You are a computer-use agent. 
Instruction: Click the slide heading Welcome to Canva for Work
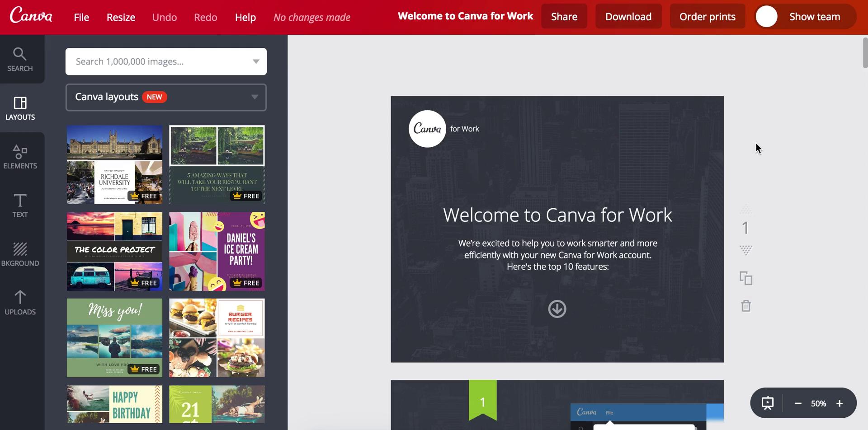tap(557, 215)
